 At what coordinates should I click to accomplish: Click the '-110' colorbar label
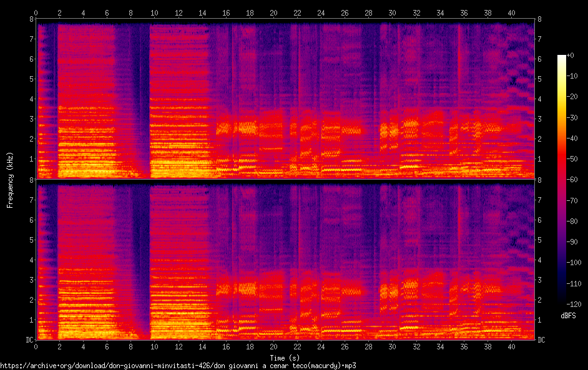click(x=574, y=283)
